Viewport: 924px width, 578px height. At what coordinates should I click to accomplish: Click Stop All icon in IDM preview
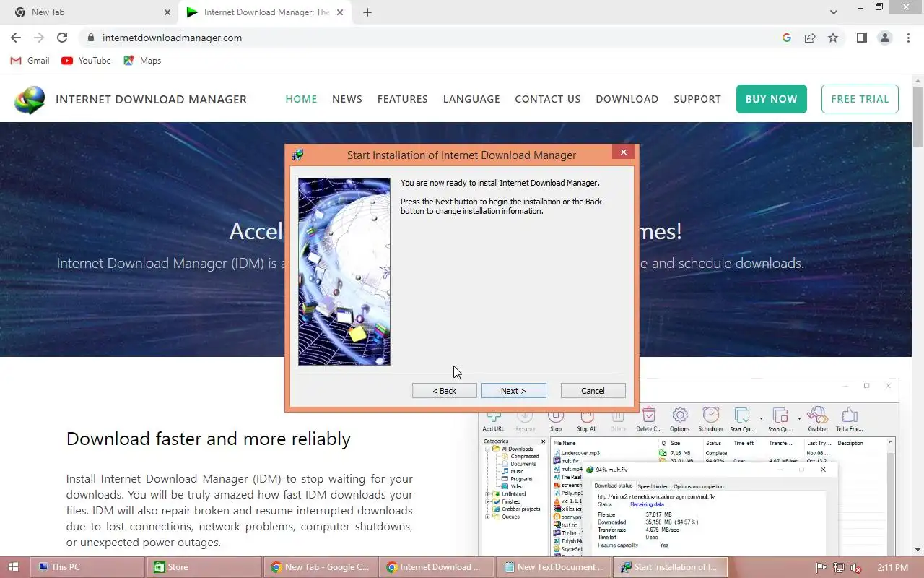pyautogui.click(x=587, y=420)
